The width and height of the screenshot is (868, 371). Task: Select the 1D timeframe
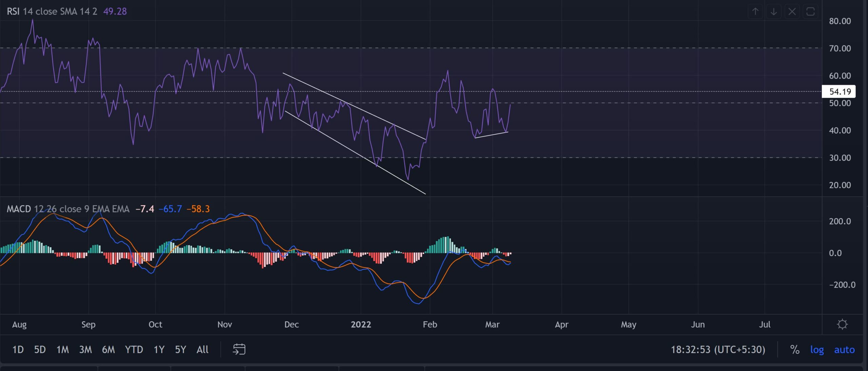pyautogui.click(x=18, y=350)
